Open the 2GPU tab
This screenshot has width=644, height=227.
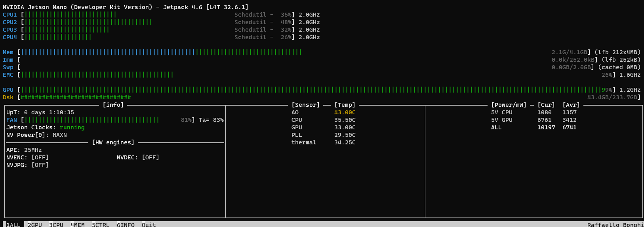pos(35,225)
